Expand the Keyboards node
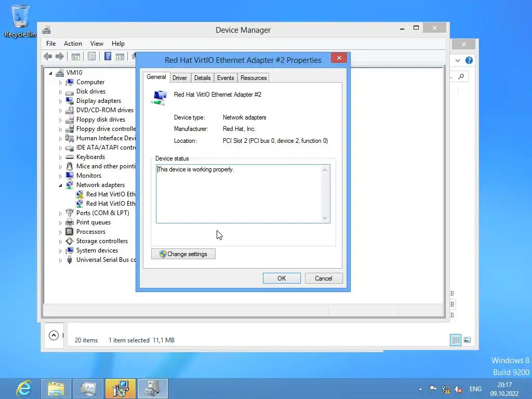Viewport: 532px width, 399px height. click(x=60, y=157)
